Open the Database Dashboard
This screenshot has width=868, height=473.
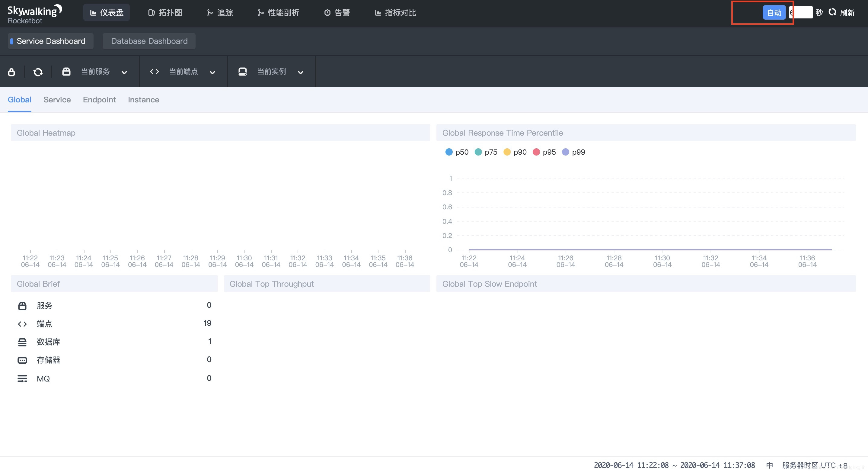149,41
